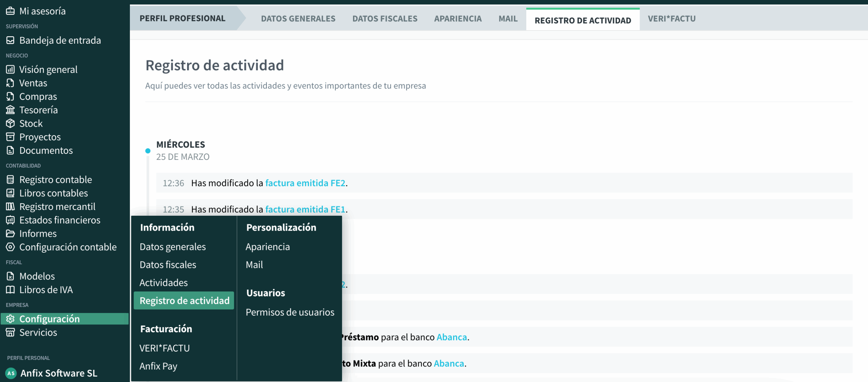Select Actividades in the Información menu
This screenshot has width=868, height=382.
[163, 282]
